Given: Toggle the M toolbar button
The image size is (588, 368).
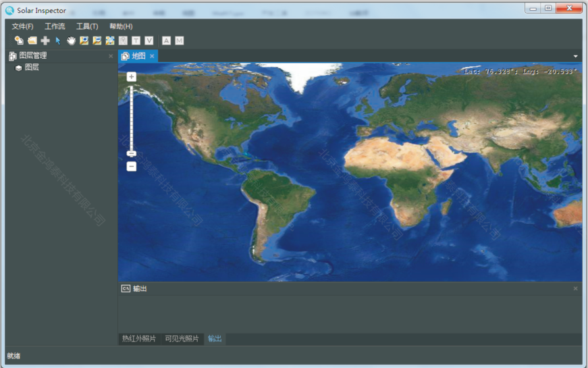Looking at the screenshot, I should 180,41.
